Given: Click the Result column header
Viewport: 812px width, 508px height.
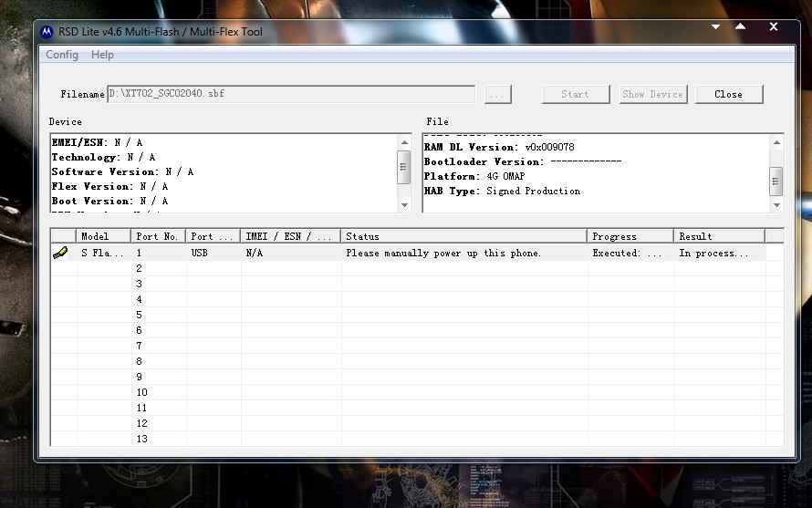Looking at the screenshot, I should (720, 236).
